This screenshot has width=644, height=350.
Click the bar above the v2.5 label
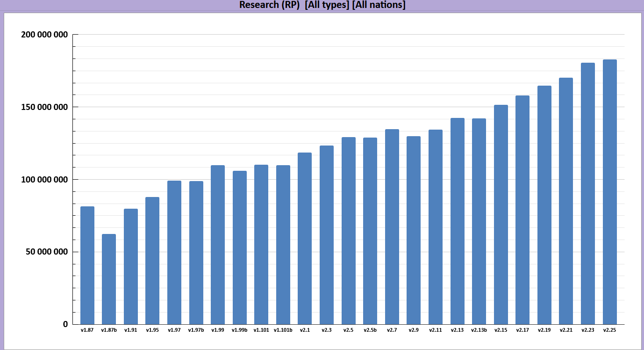pos(349,231)
